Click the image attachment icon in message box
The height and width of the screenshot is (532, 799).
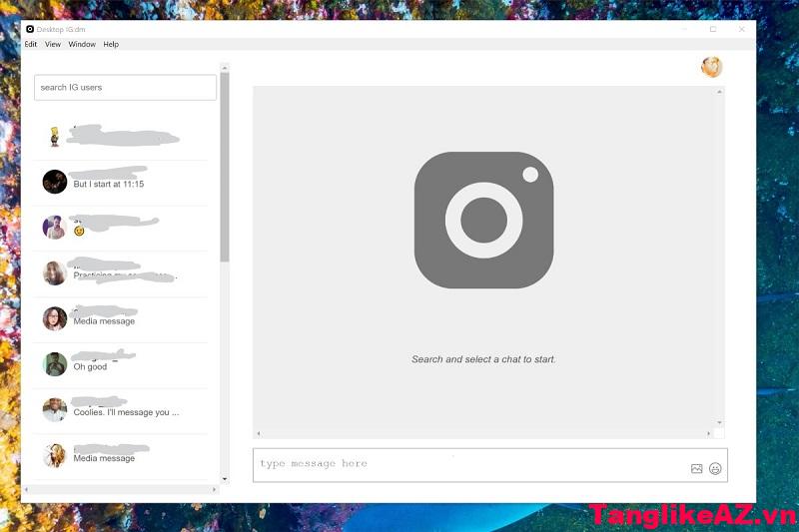coord(696,468)
